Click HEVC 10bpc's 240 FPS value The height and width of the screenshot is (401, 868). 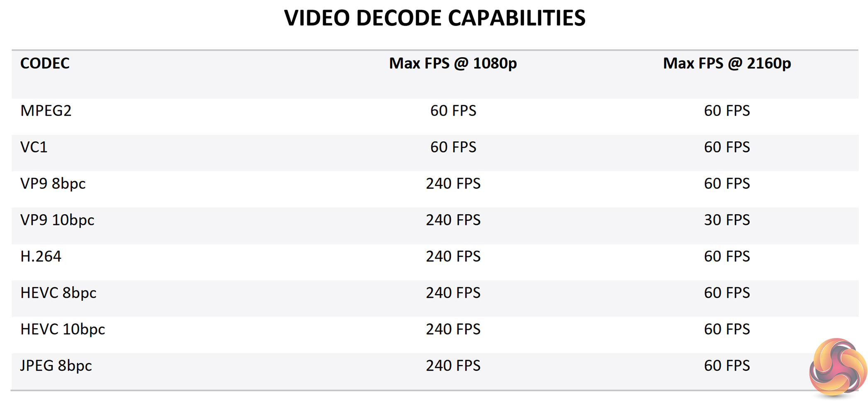(453, 329)
